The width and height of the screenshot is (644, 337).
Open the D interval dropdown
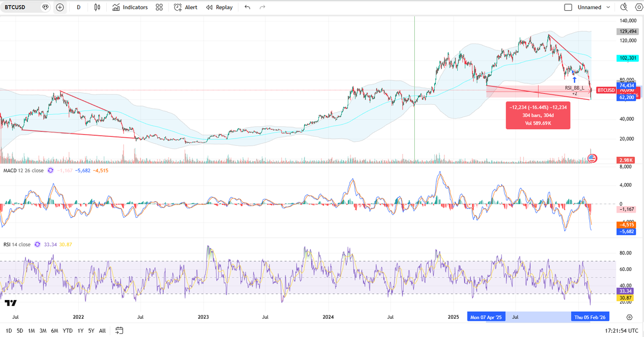tap(78, 7)
